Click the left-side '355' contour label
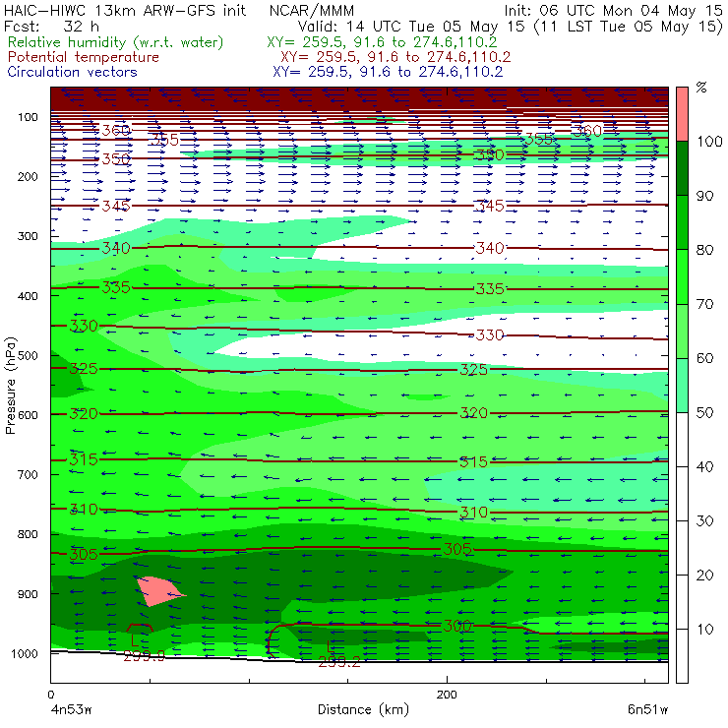The height and width of the screenshot is (728, 728). coord(164,140)
